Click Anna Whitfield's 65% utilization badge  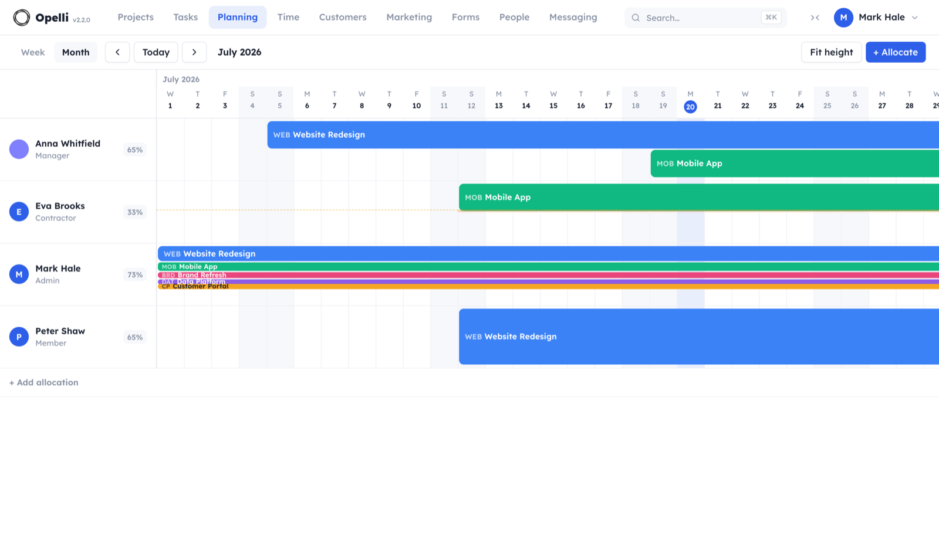[135, 150]
